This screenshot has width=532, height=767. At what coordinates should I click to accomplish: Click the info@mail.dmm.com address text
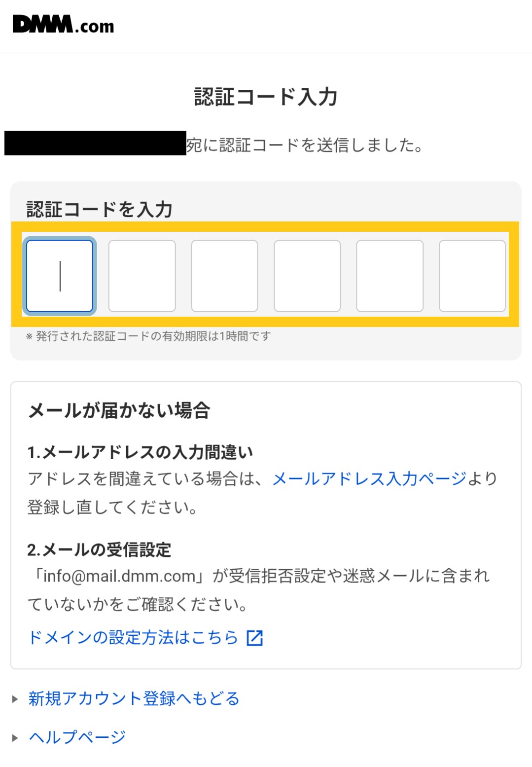[x=119, y=576]
